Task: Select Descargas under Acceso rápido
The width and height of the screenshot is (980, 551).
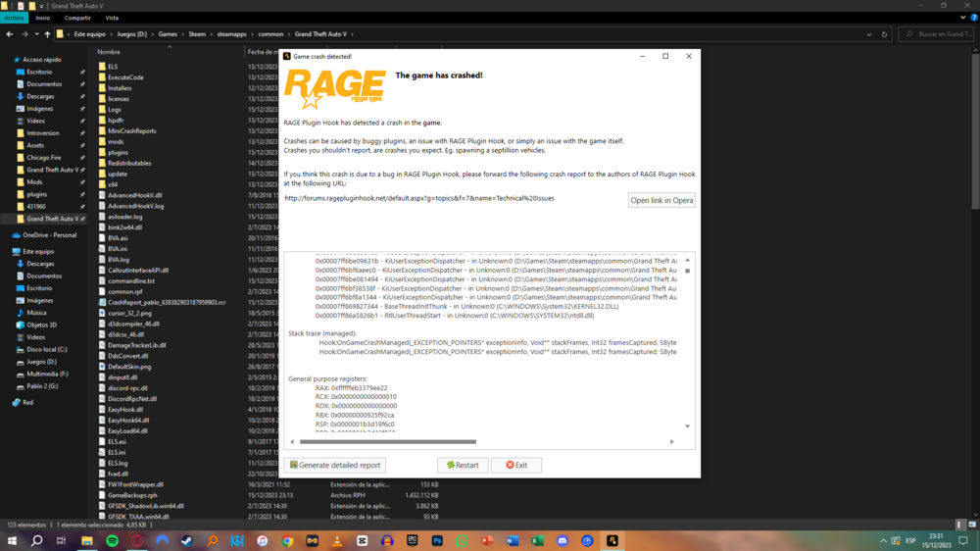Action: tap(40, 96)
